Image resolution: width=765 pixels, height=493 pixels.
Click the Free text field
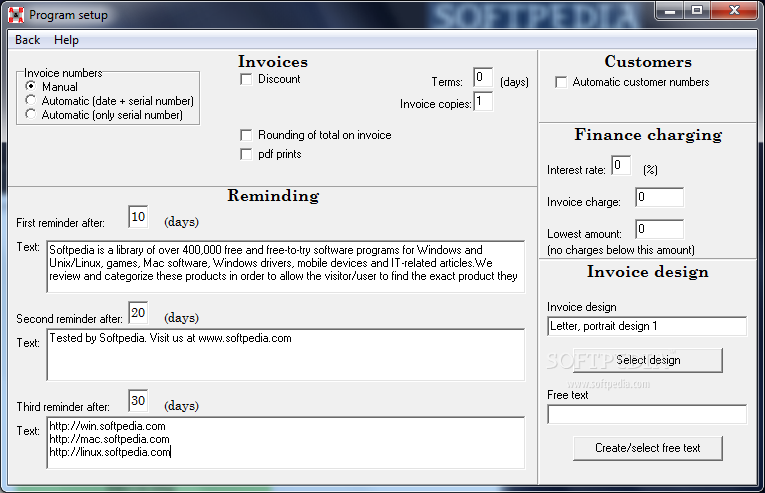point(647,414)
